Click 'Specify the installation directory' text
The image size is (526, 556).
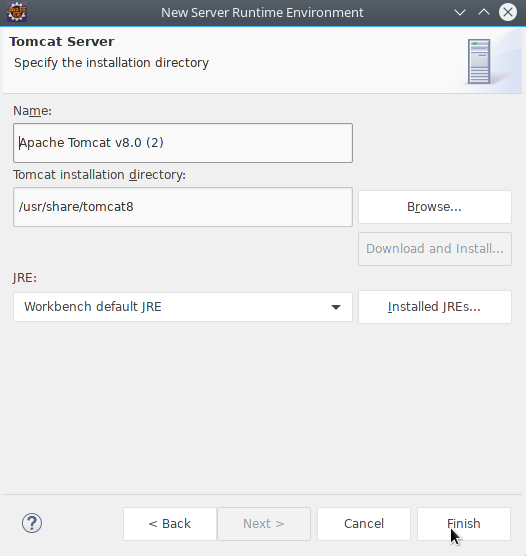tap(111, 63)
